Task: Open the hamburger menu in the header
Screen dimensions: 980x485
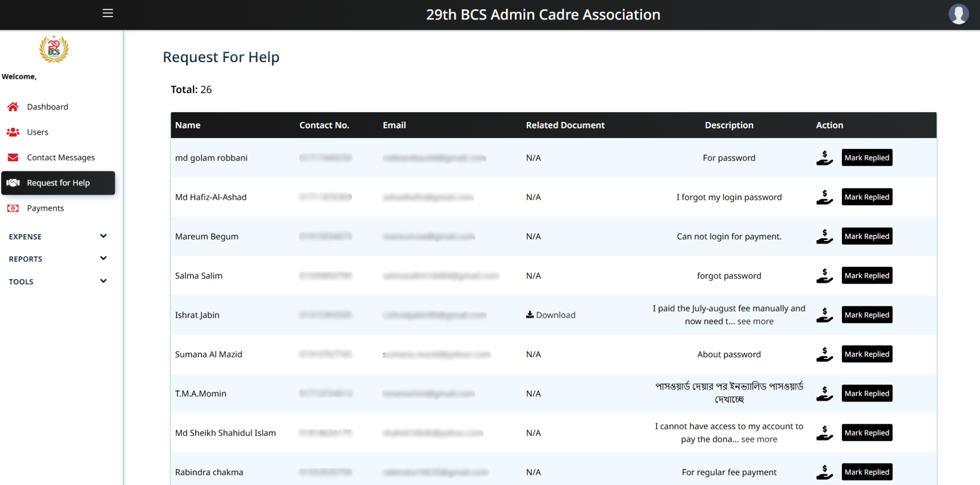Action: point(108,13)
